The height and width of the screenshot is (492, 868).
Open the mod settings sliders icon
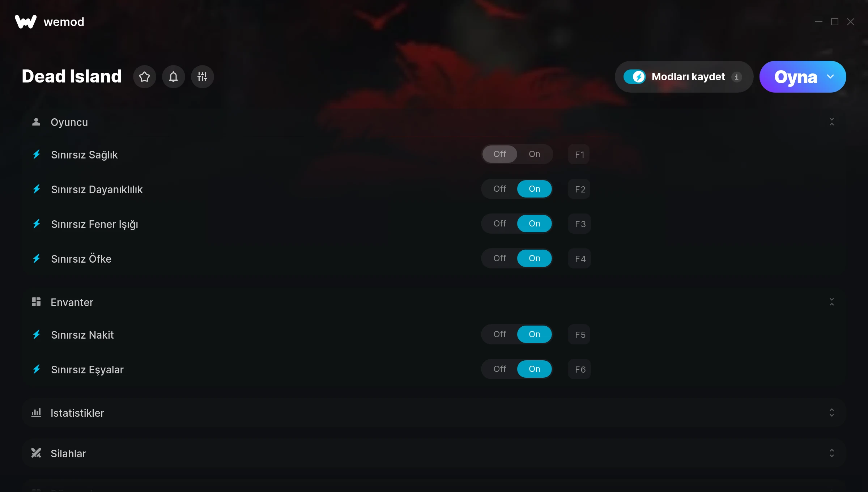[202, 77]
